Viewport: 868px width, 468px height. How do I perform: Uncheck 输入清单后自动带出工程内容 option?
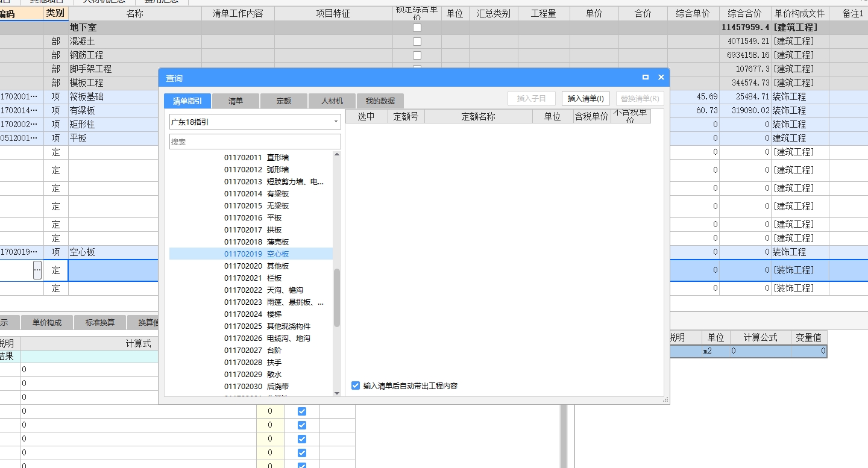coord(356,385)
